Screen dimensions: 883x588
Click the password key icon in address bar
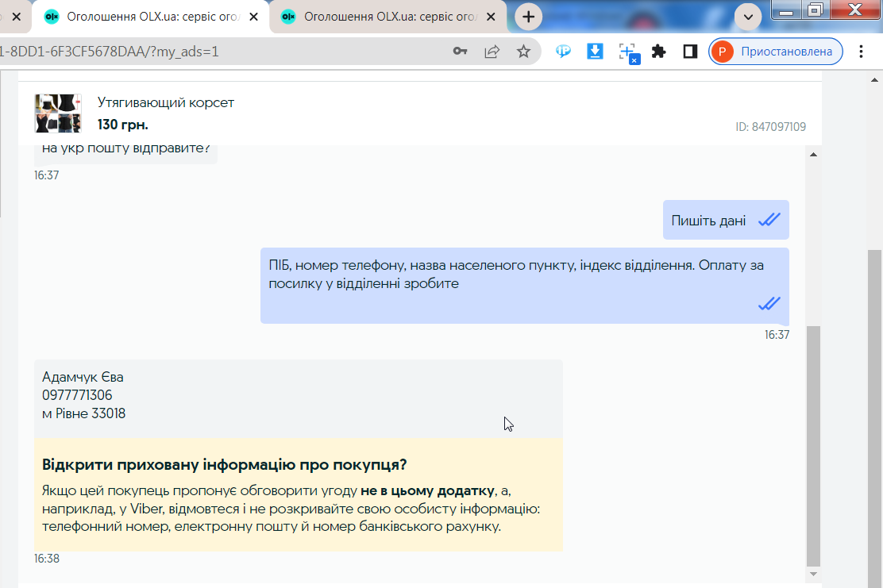[460, 52]
